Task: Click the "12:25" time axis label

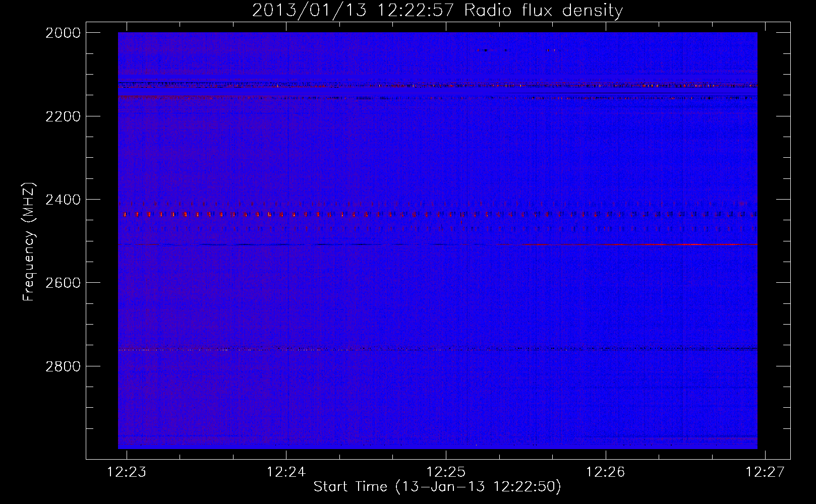Action: (446, 472)
